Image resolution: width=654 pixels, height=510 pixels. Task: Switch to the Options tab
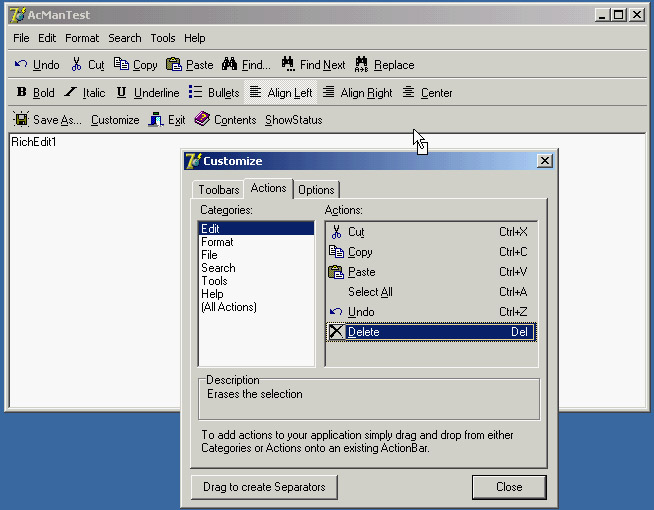[x=316, y=190]
